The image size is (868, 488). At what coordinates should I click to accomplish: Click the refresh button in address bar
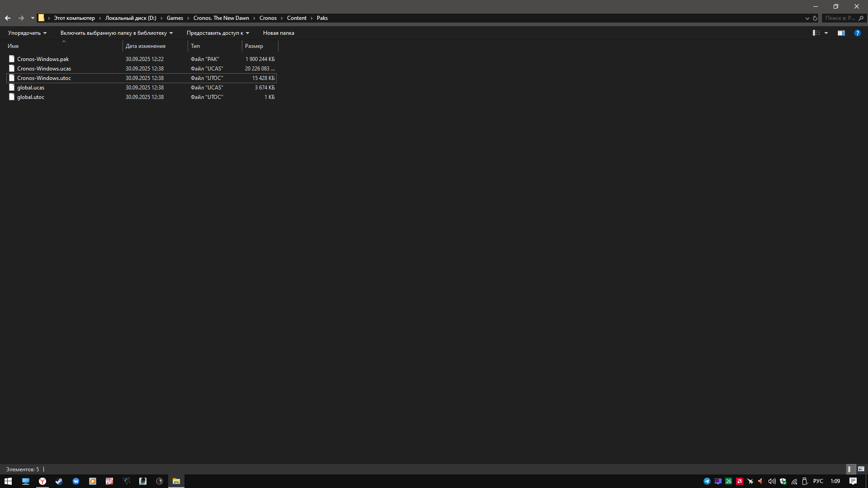pyautogui.click(x=815, y=18)
